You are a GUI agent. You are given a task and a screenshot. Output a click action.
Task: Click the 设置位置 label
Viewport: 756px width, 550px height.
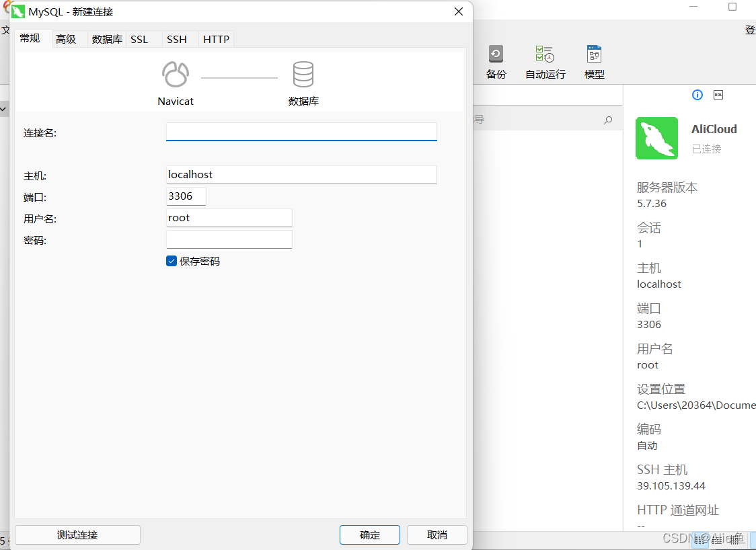coord(661,389)
